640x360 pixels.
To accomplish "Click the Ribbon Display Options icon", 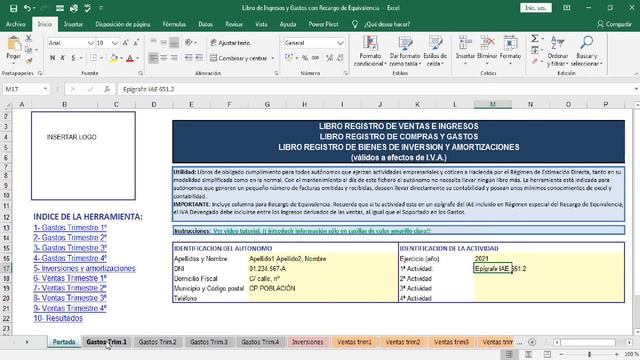I will tap(567, 8).
